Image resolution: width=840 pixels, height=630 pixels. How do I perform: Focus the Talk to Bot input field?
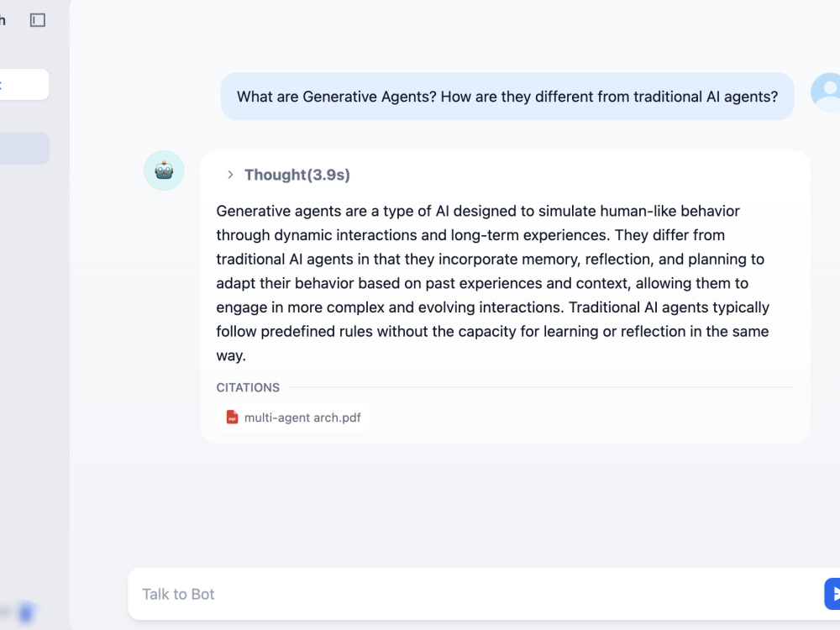pyautogui.click(x=477, y=594)
